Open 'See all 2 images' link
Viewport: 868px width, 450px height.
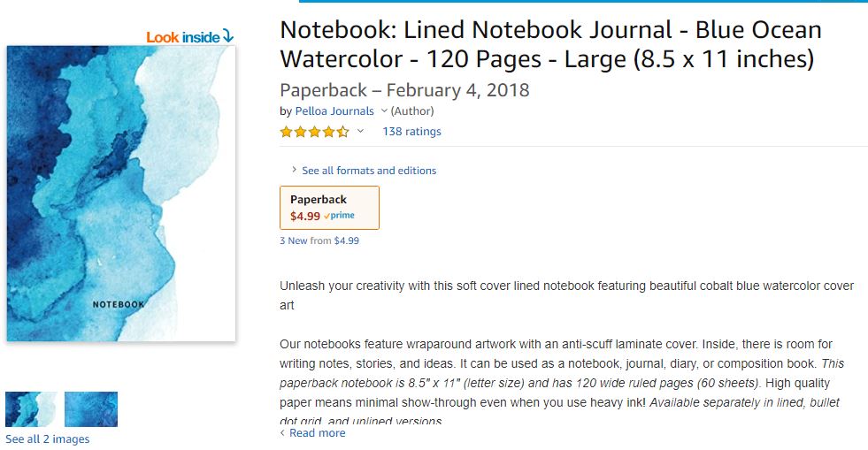click(x=47, y=439)
